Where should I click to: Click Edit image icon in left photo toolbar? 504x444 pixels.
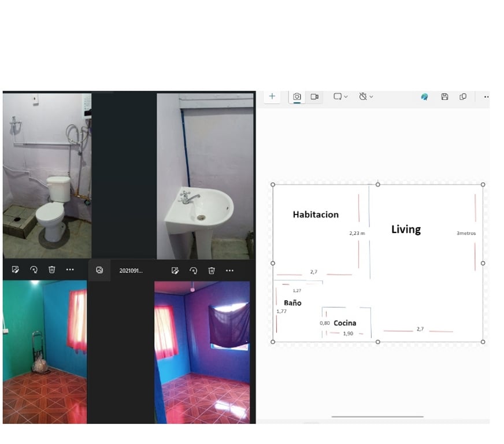click(16, 270)
